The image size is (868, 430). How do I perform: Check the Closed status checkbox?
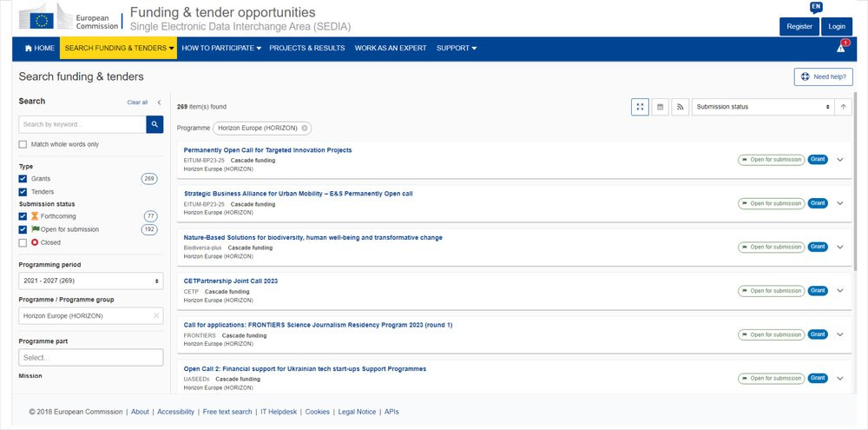(x=23, y=242)
